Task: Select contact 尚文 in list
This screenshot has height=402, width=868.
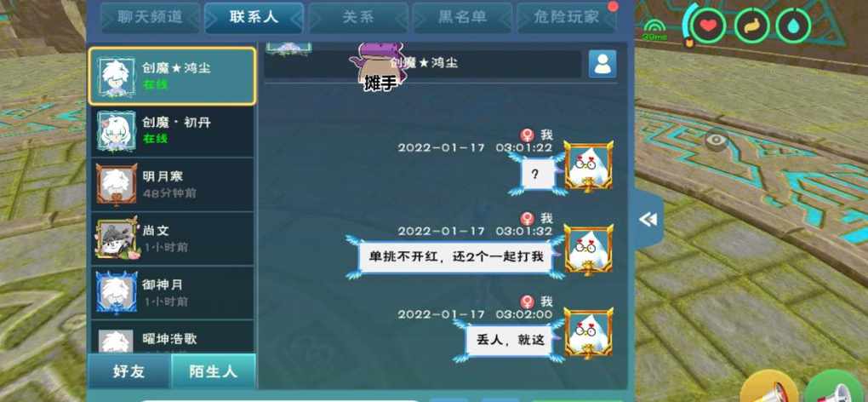Action: pos(172,238)
